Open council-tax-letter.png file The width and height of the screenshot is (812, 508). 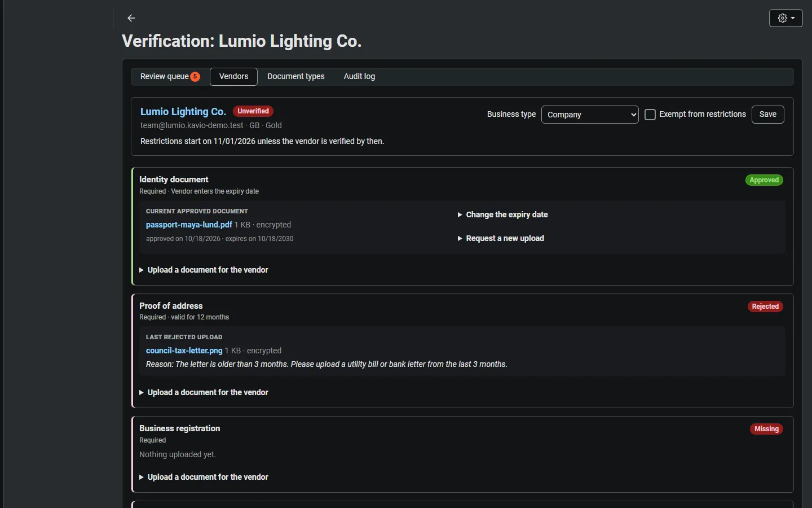click(184, 351)
